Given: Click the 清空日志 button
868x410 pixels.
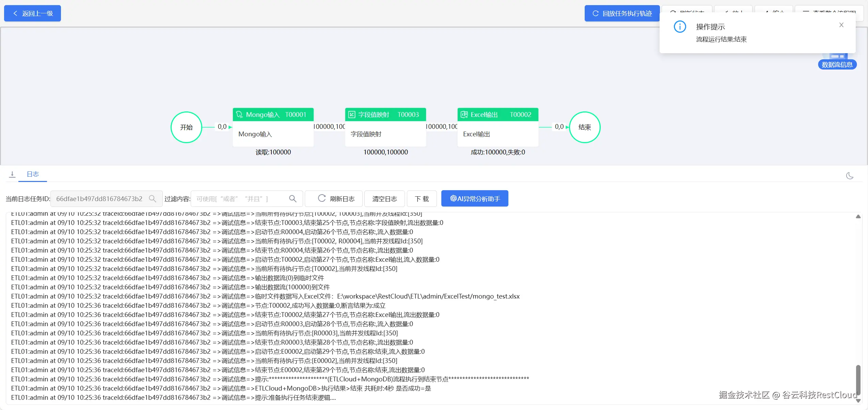Looking at the screenshot, I should point(384,199).
